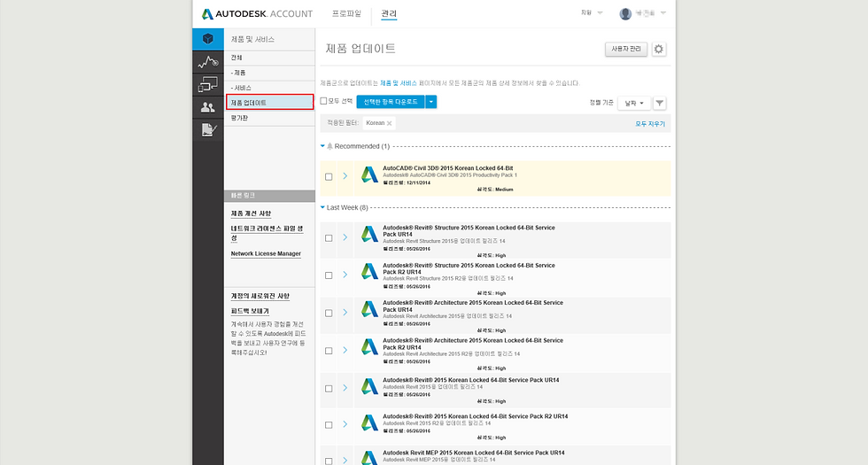Expand Revit Architecture Service Pack UR14 chevron
The width and height of the screenshot is (868, 465).
coord(345,312)
